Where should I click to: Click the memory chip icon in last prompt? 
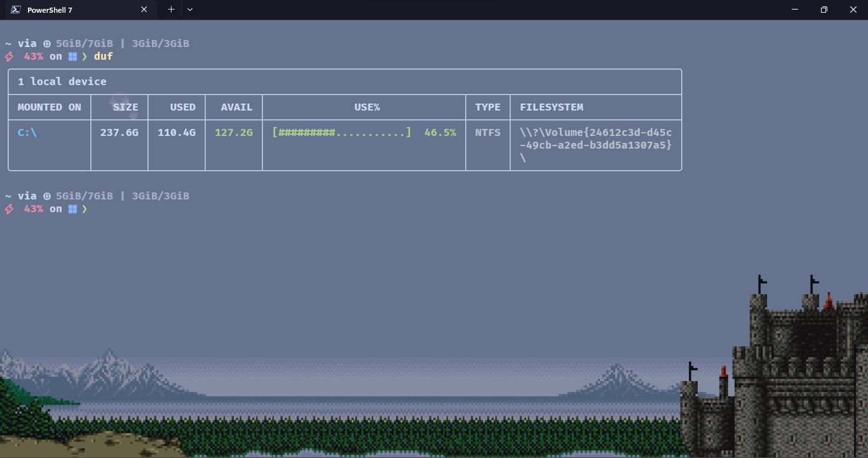coord(47,196)
